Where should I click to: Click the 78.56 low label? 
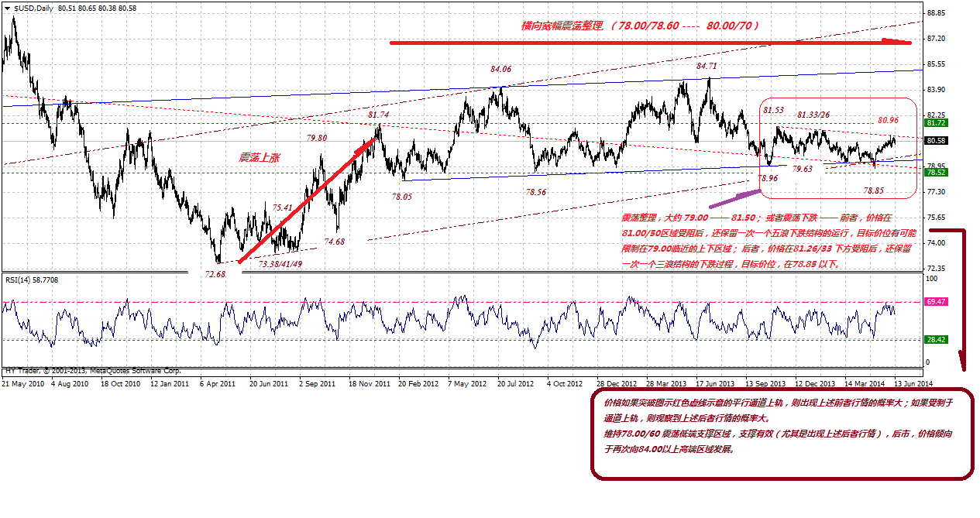point(535,191)
